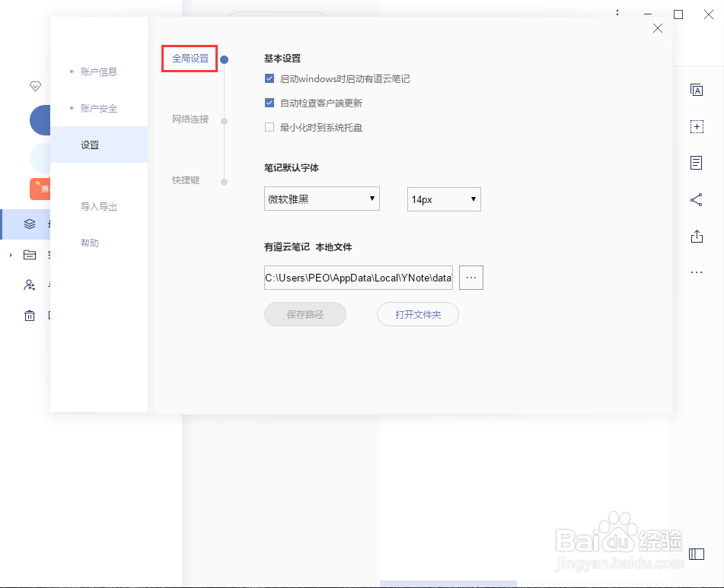Click the translate (A) icon in right toolbar
The height and width of the screenshot is (588, 724).
tap(697, 91)
